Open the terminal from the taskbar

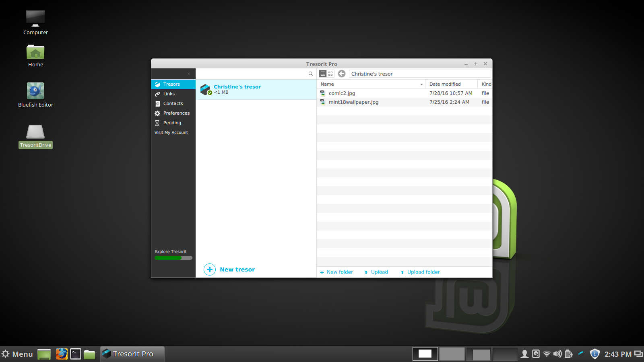point(76,354)
